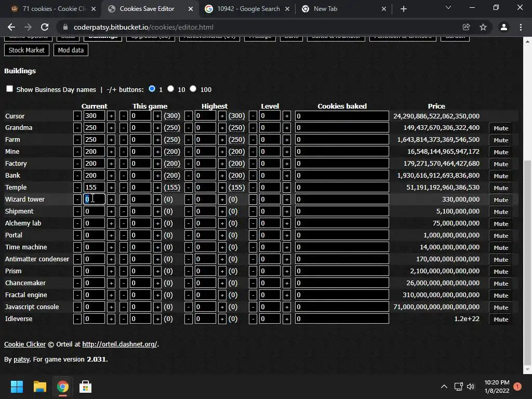
Task: Open taskbar clock and date
Action: (x=497, y=387)
